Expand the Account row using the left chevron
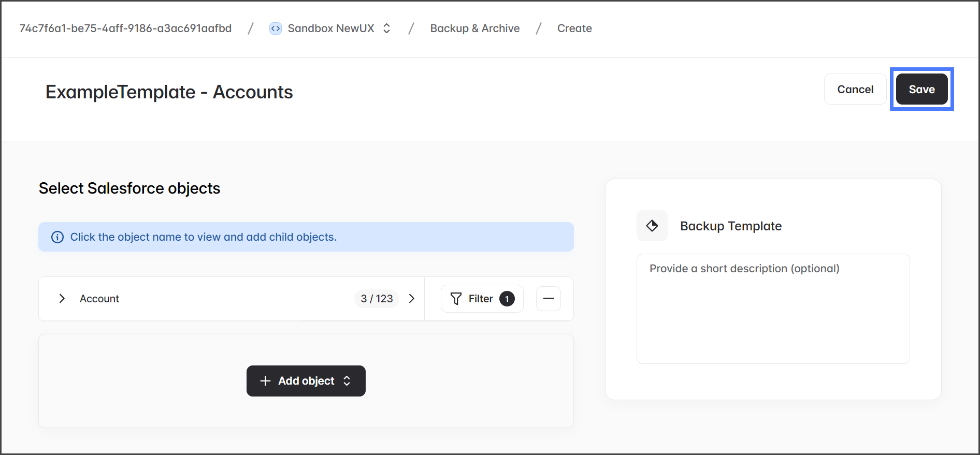 [62, 299]
